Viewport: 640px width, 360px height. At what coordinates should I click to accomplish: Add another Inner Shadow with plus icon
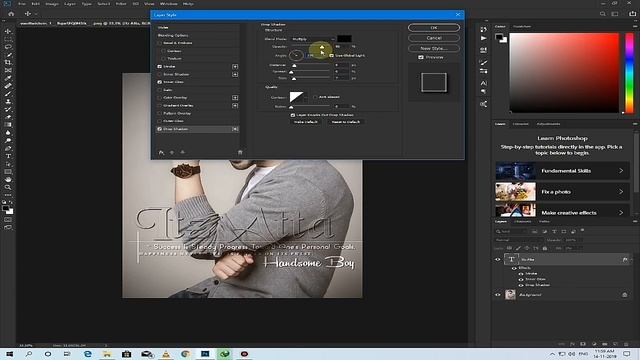tap(235, 74)
